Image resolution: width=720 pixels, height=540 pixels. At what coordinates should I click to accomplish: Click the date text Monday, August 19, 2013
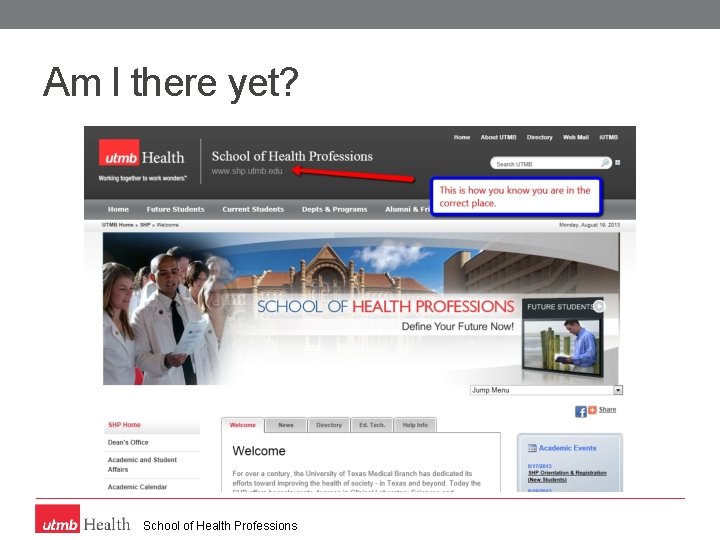pos(589,225)
